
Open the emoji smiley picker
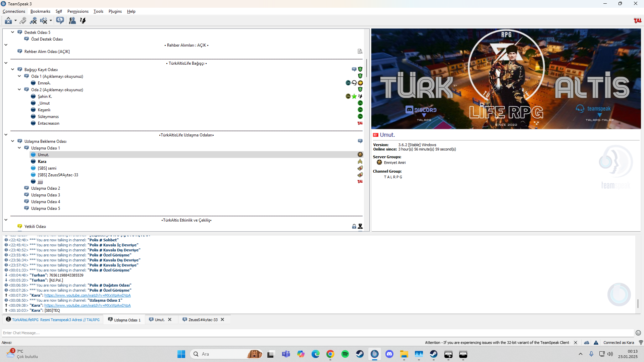tap(638, 333)
